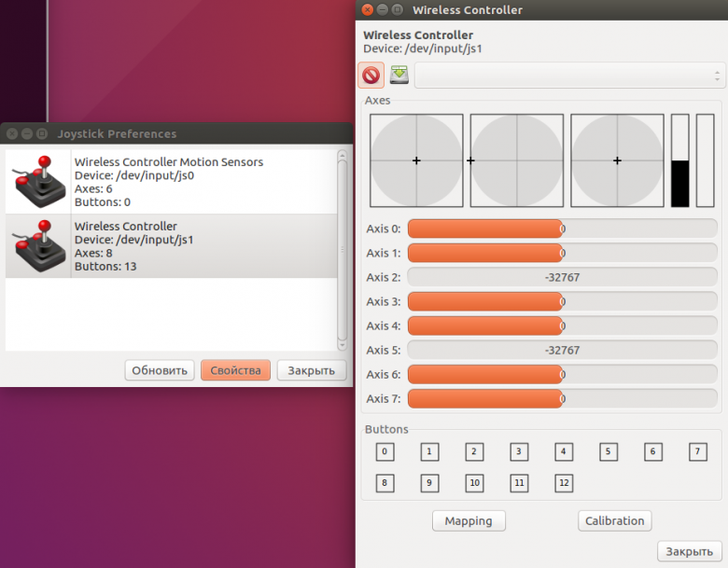Maximize the Joystick Preferences window
Screen dimensions: 728x568
point(42,133)
